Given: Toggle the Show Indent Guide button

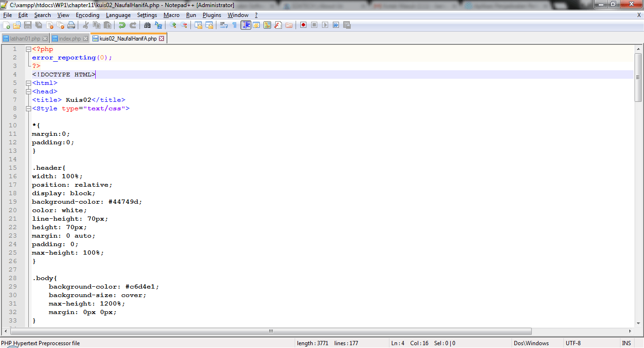Looking at the screenshot, I should [246, 25].
